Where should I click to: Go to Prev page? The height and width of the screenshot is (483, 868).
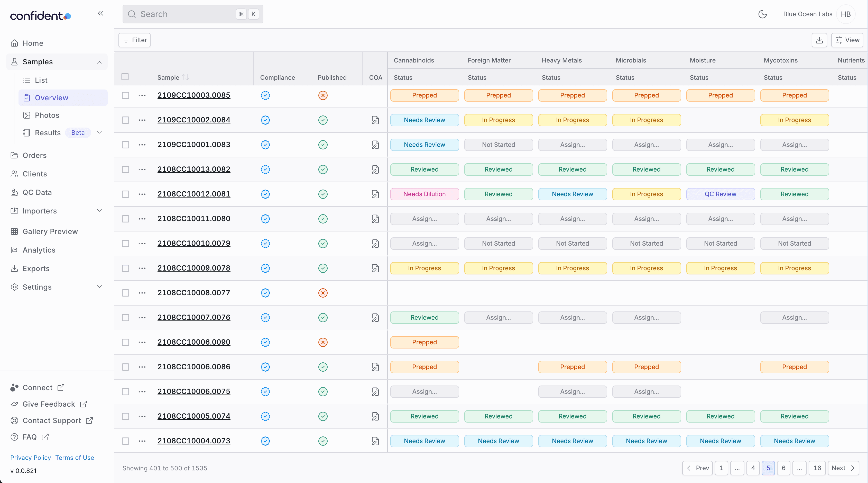(697, 468)
